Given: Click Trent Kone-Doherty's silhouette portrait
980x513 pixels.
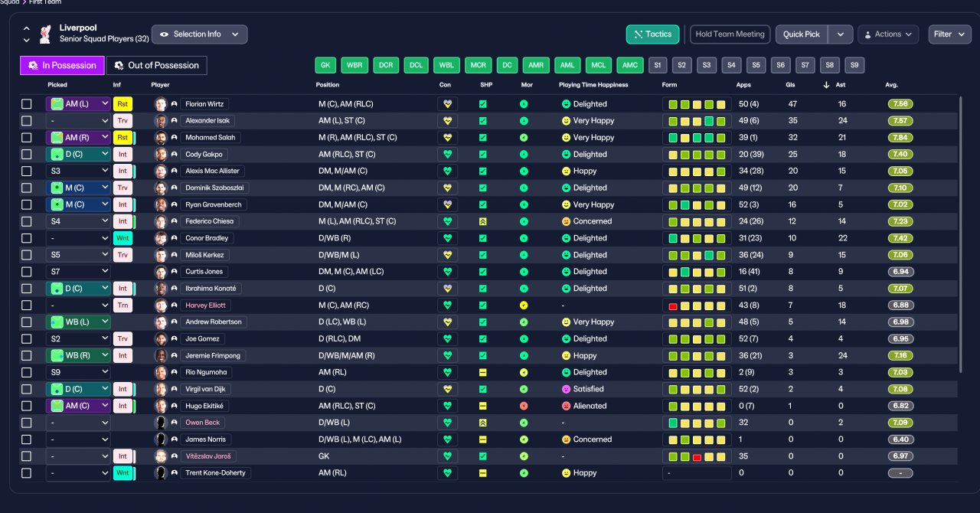Looking at the screenshot, I should point(161,473).
